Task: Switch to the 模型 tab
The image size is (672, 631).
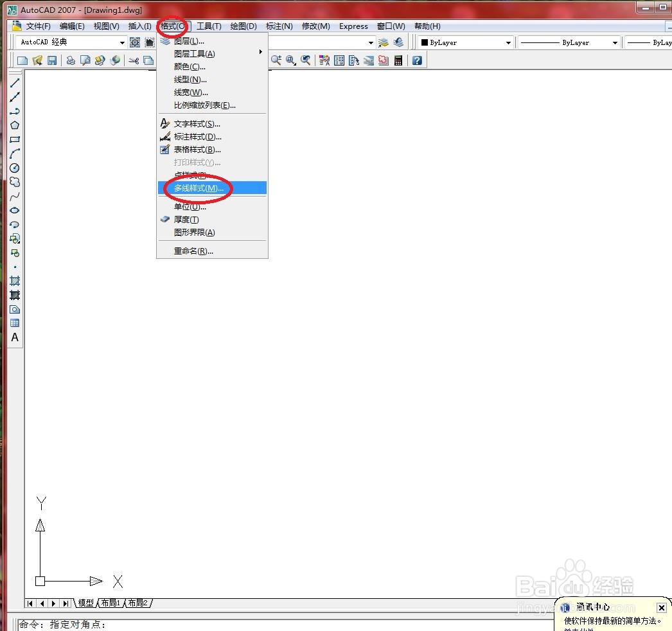Action: click(85, 603)
